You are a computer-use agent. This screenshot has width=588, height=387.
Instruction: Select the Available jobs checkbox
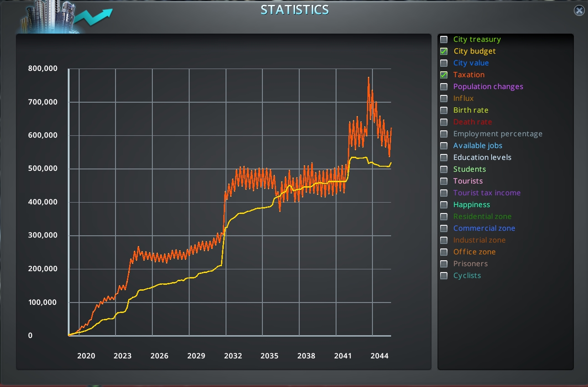[444, 146]
